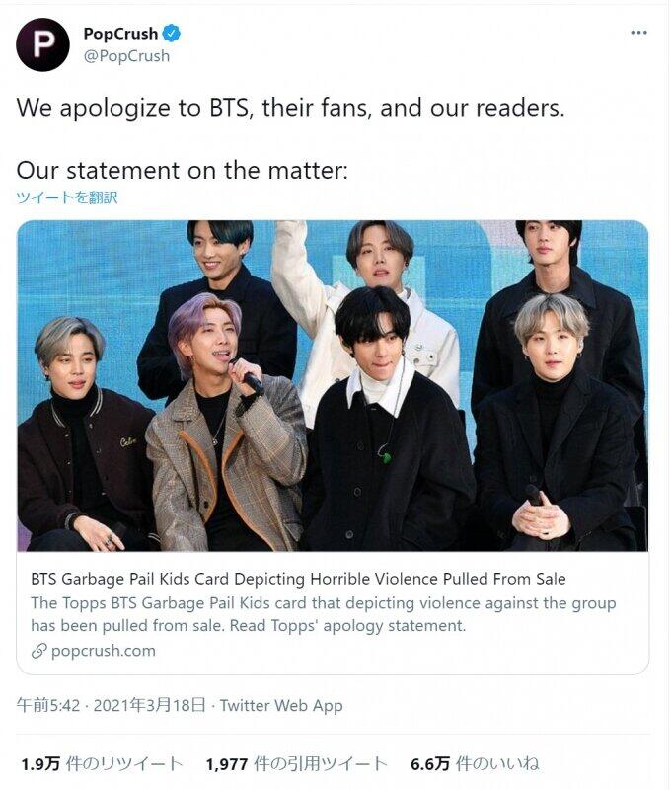Click the "We apologize to BTS" tweet text

[290, 108]
